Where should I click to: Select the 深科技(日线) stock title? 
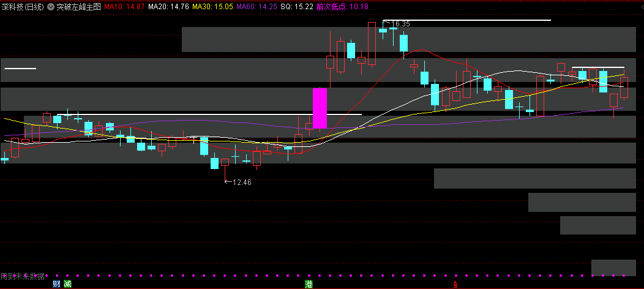click(22, 7)
